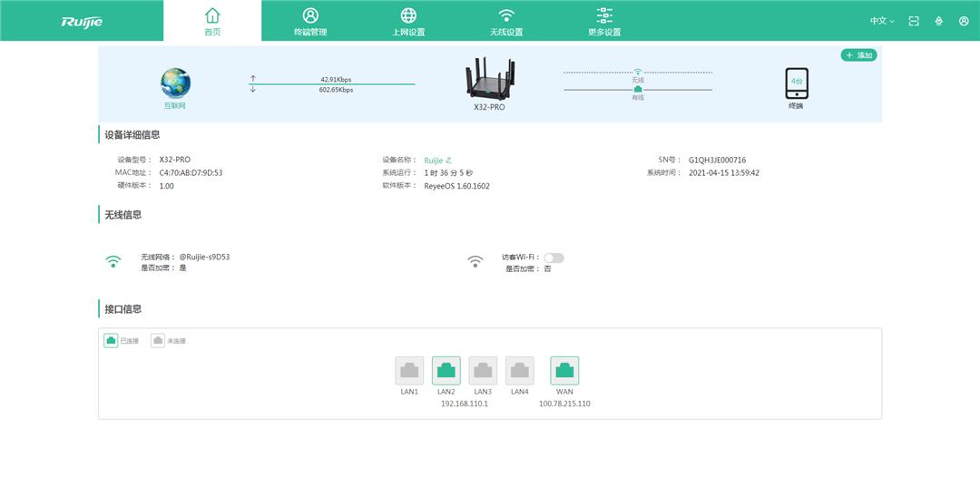Screen dimensions: 980x477
Task: Click the 终端 phone device icon
Action: click(x=797, y=83)
